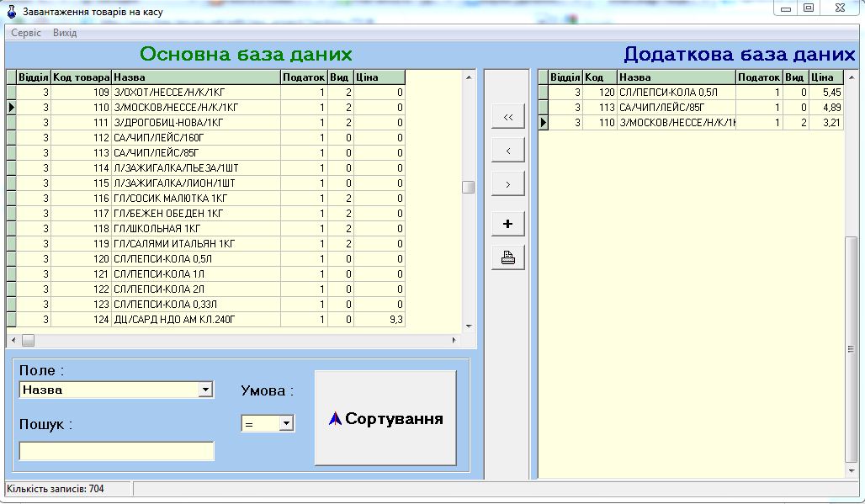The width and height of the screenshot is (865, 504).
Task: Click the row selector triangle in additional database
Action: [x=544, y=121]
